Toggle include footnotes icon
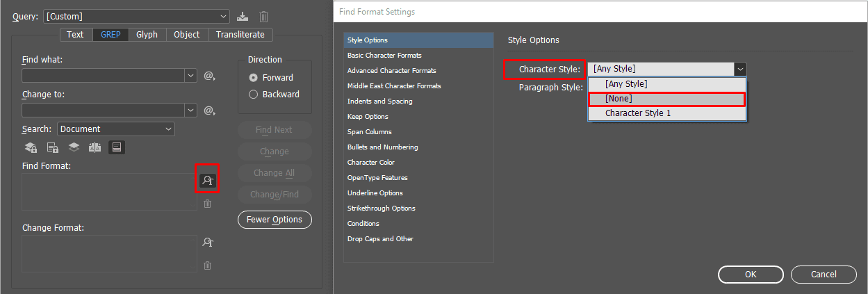The width and height of the screenshot is (868, 294). click(x=117, y=147)
